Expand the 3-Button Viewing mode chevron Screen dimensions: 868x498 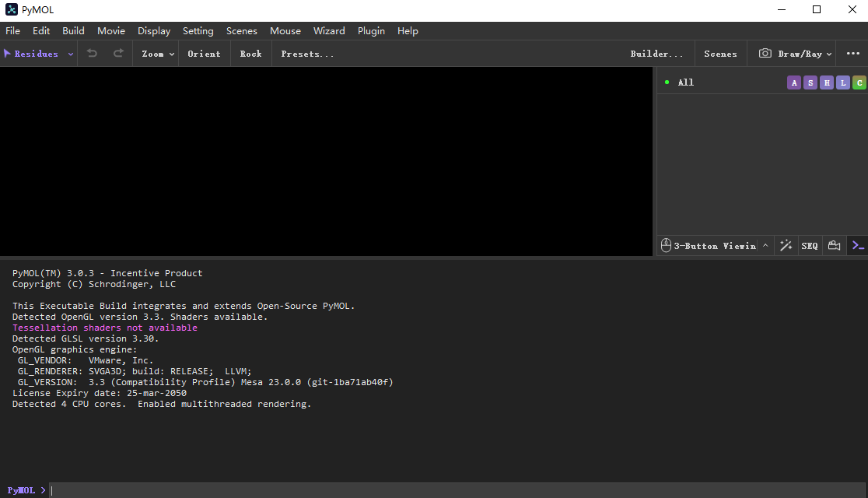765,246
